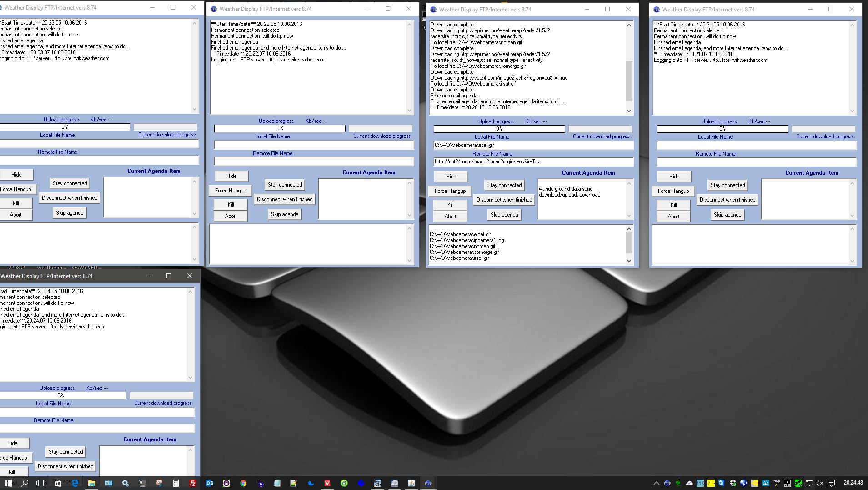
Task: Click Stay connected in the 20.23.05 window
Action: click(70, 183)
